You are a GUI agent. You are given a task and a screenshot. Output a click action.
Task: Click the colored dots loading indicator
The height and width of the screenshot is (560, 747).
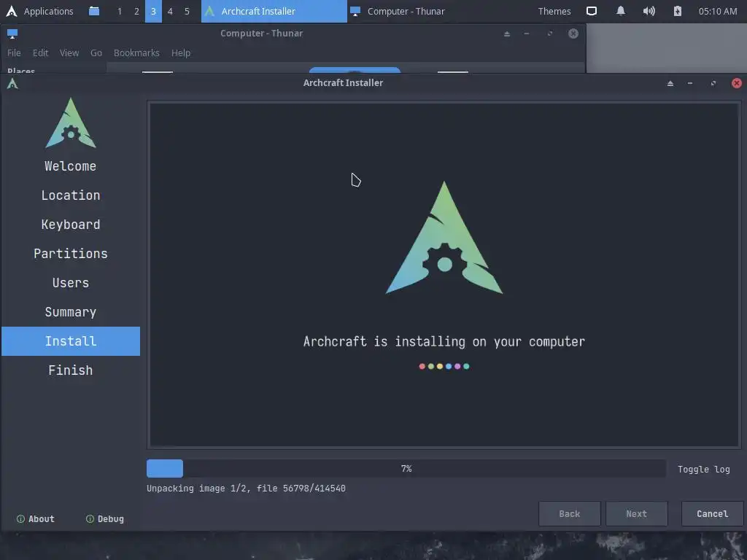tap(444, 366)
